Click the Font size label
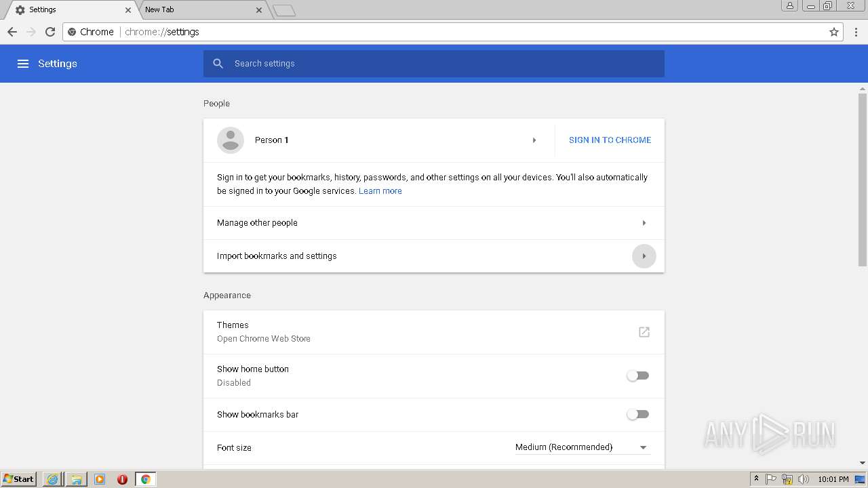The height and width of the screenshot is (488, 868). [x=234, y=448]
